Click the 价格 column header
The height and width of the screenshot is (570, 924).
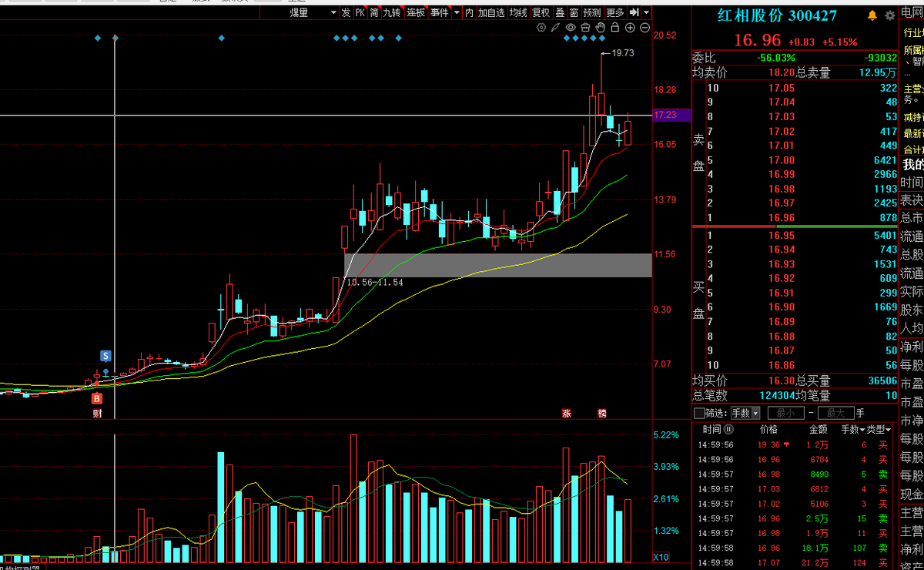click(x=768, y=429)
